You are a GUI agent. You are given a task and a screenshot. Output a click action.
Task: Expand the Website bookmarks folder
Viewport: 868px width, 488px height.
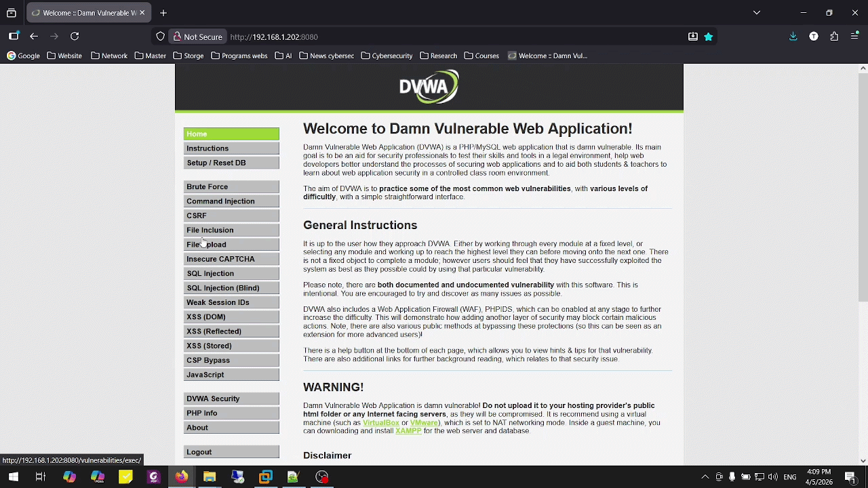65,56
